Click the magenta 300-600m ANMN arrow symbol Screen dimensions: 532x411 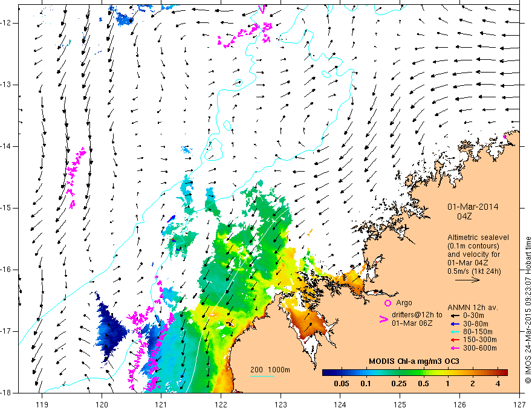(x=455, y=348)
